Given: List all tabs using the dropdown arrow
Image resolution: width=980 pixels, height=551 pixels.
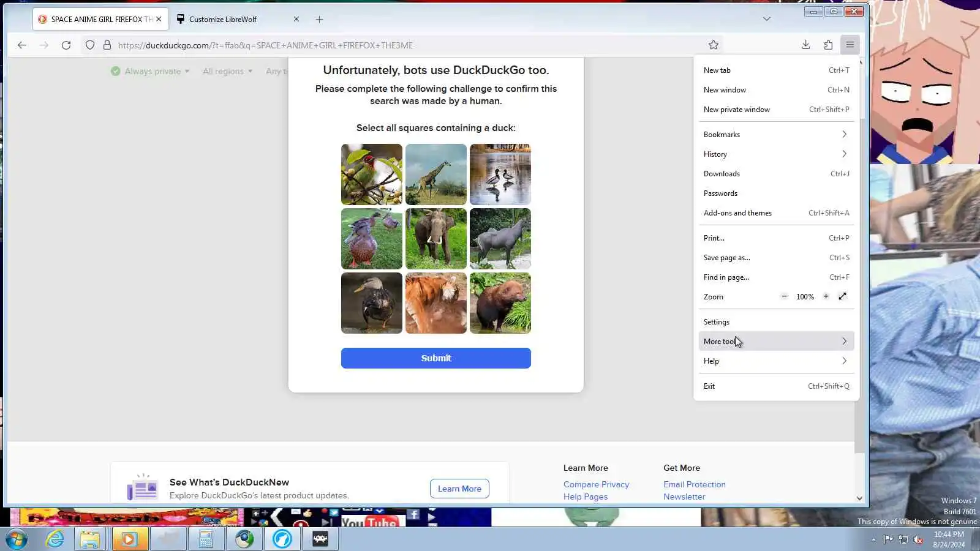Looking at the screenshot, I should [x=767, y=19].
